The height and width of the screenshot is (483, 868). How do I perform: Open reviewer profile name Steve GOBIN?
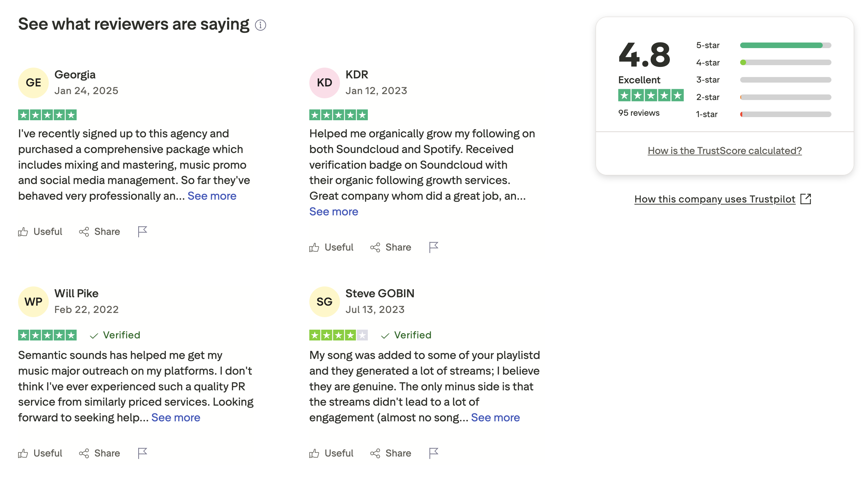coord(380,293)
